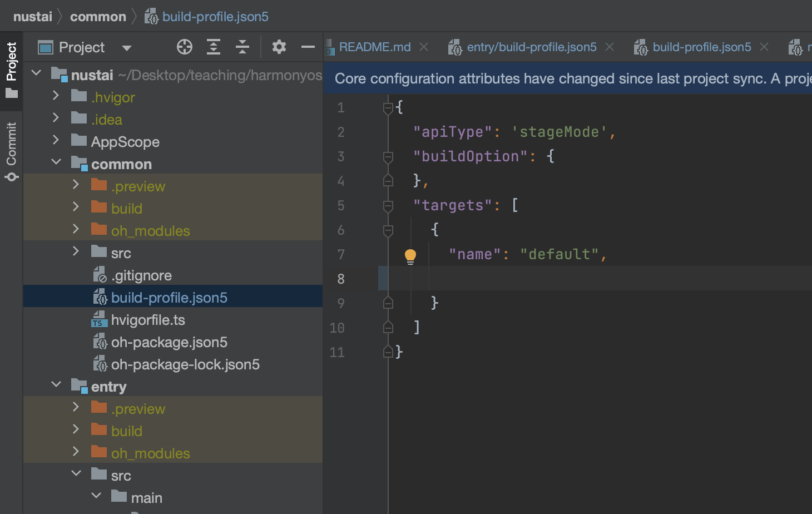Open Project panel settings gear
812x514 pixels.
[x=279, y=47]
